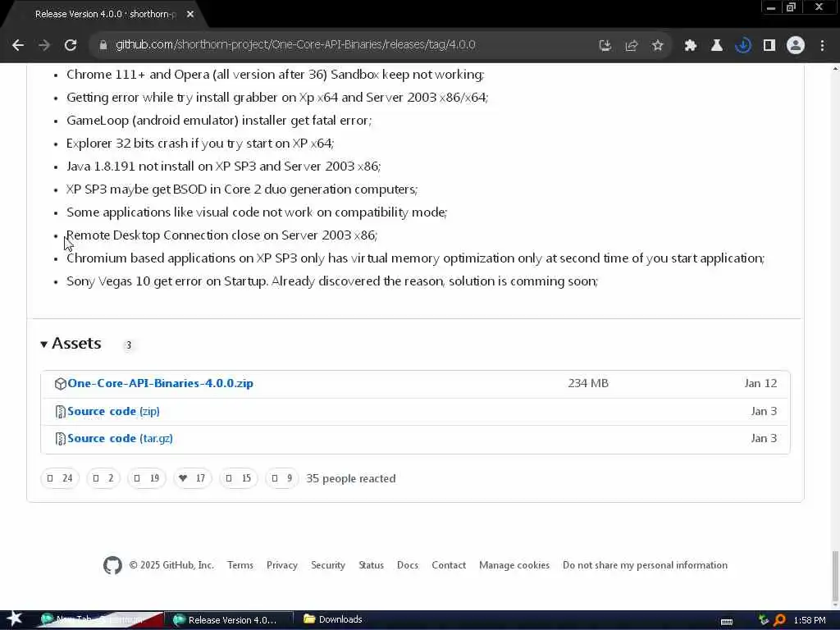The image size is (840, 630).
Task: Click the '© 2025 GitHub, Inc.' text
Action: (x=171, y=565)
